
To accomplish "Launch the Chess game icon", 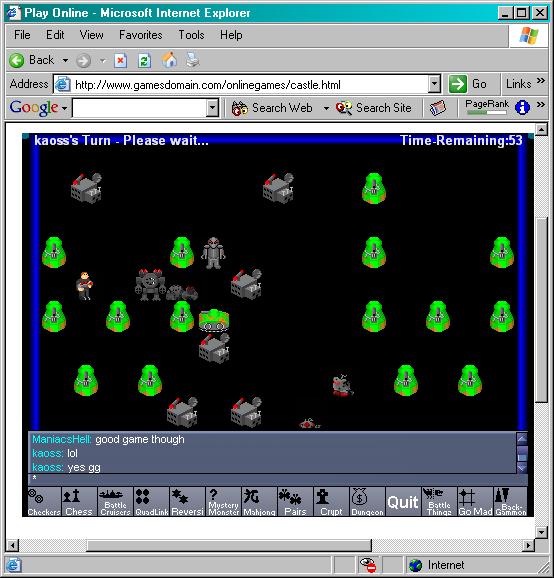I will click(79, 501).
